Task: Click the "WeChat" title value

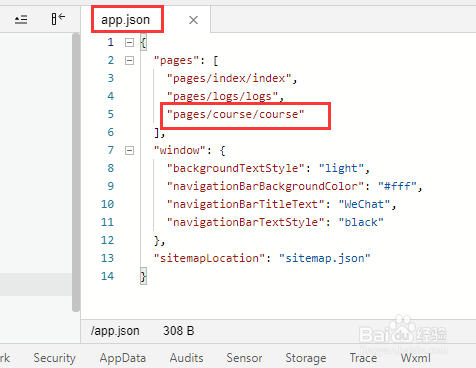Action: pos(365,204)
